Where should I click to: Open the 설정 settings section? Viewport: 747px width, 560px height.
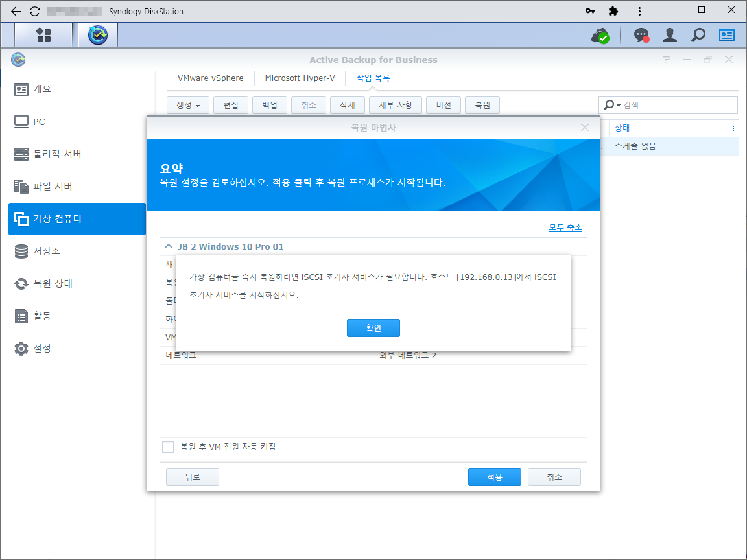tap(77, 348)
